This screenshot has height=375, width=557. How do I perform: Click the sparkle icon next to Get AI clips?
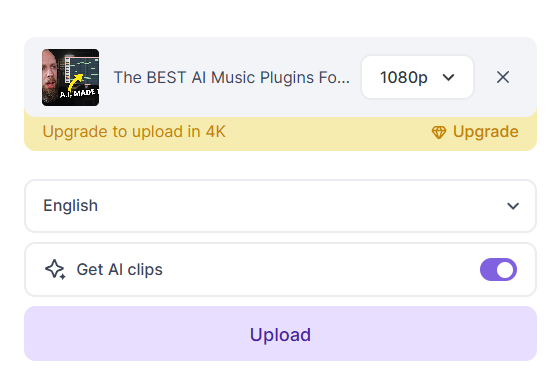pyautogui.click(x=55, y=270)
